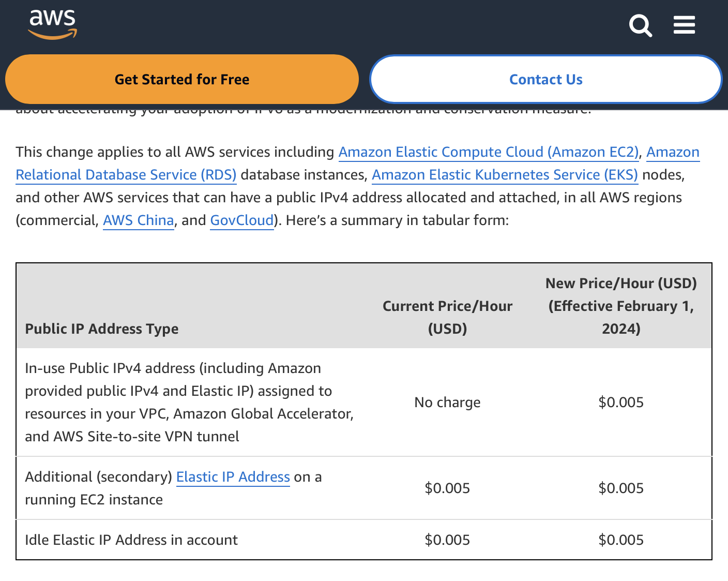
Task: Click the Contact Us button
Action: (x=546, y=79)
